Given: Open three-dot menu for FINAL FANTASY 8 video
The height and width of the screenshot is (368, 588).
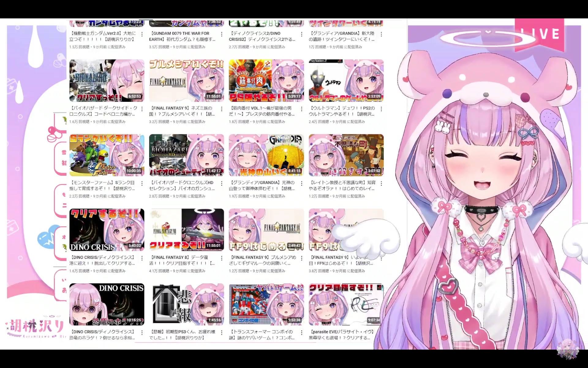Looking at the screenshot, I should [x=222, y=258].
